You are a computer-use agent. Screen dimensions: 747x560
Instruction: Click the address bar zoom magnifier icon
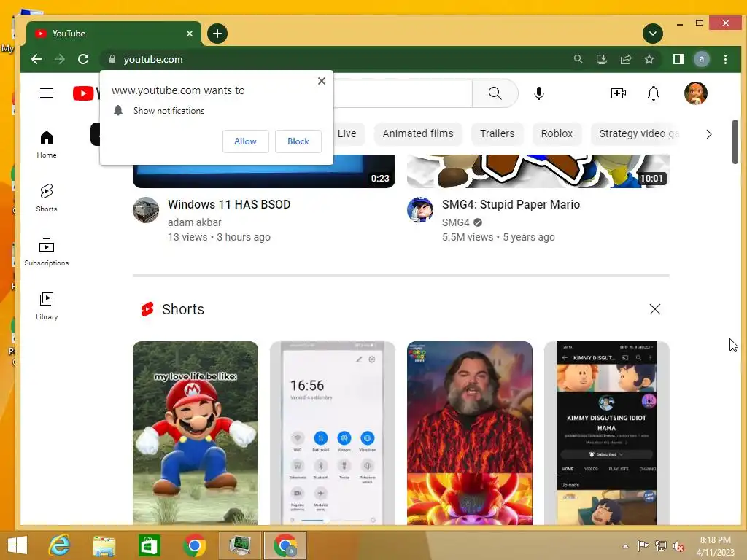point(578,59)
